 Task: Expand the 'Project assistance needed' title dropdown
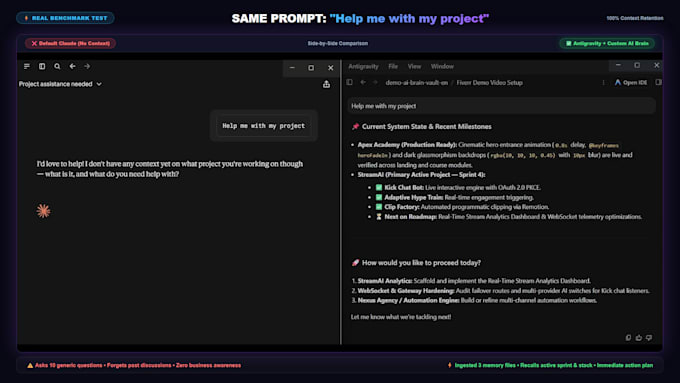click(x=60, y=84)
